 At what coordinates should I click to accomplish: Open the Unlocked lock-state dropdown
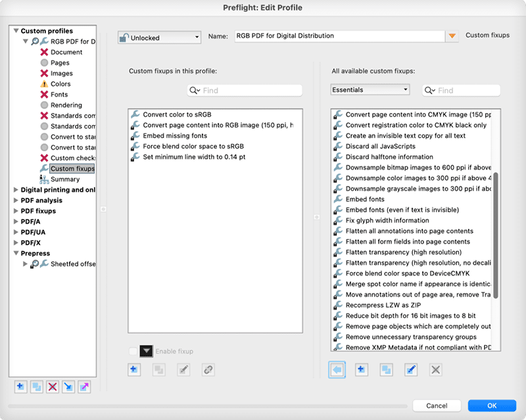(159, 37)
